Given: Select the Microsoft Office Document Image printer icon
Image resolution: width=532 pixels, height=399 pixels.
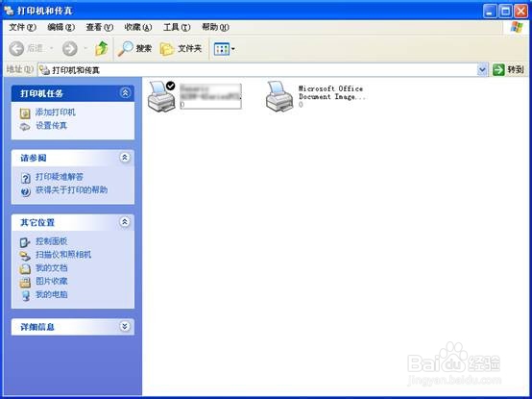Looking at the screenshot, I should (x=279, y=96).
